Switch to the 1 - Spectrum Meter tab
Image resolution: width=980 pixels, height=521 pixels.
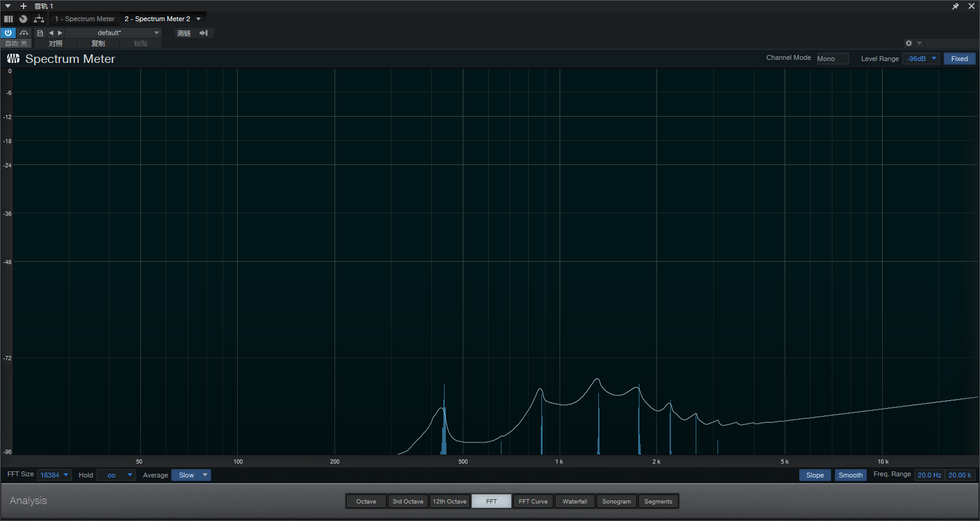click(85, 19)
